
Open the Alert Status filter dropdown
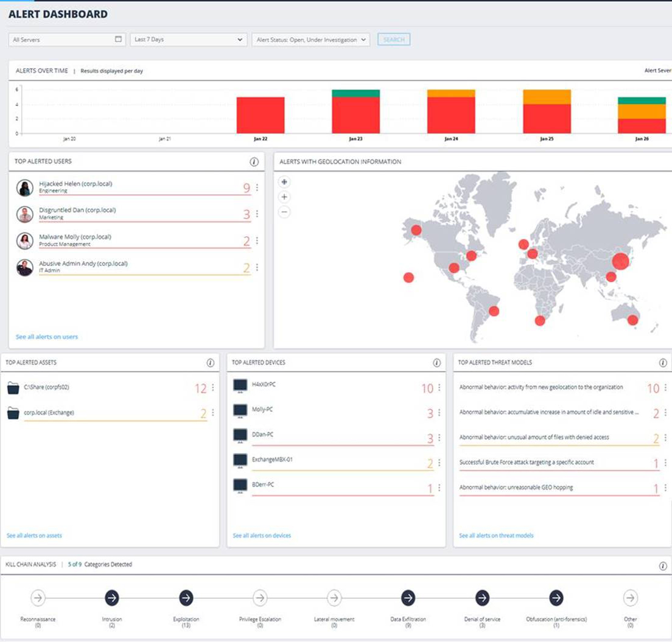[310, 39]
